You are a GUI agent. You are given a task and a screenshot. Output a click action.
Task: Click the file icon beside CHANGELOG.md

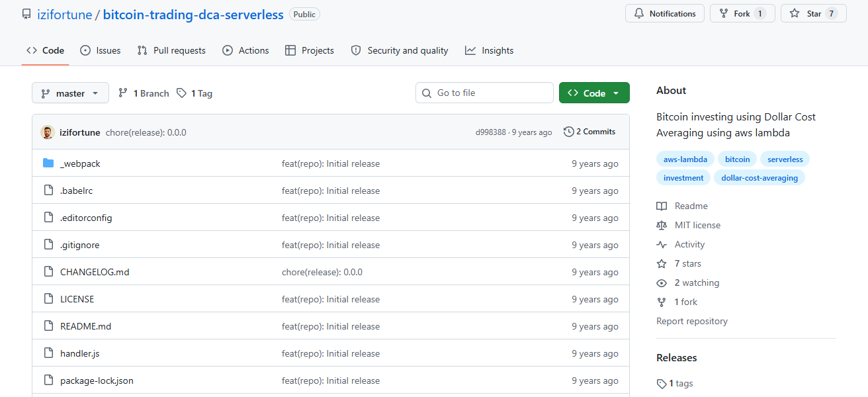coord(48,272)
